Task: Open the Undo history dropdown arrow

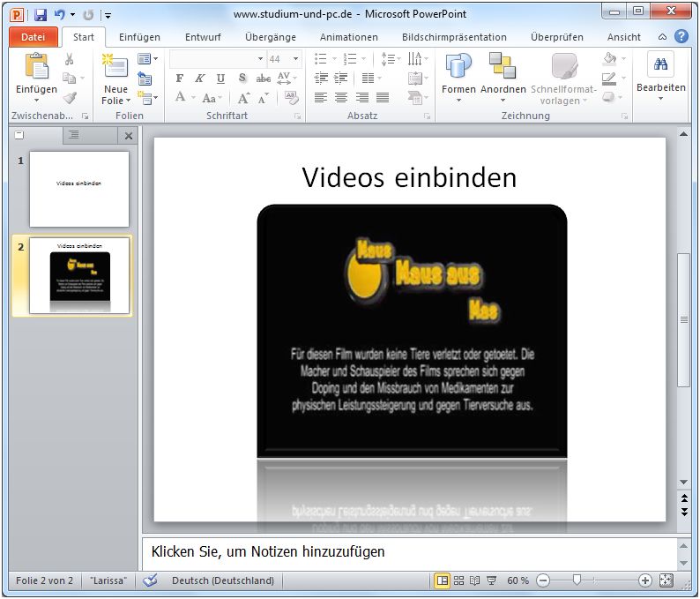Action: pos(73,15)
